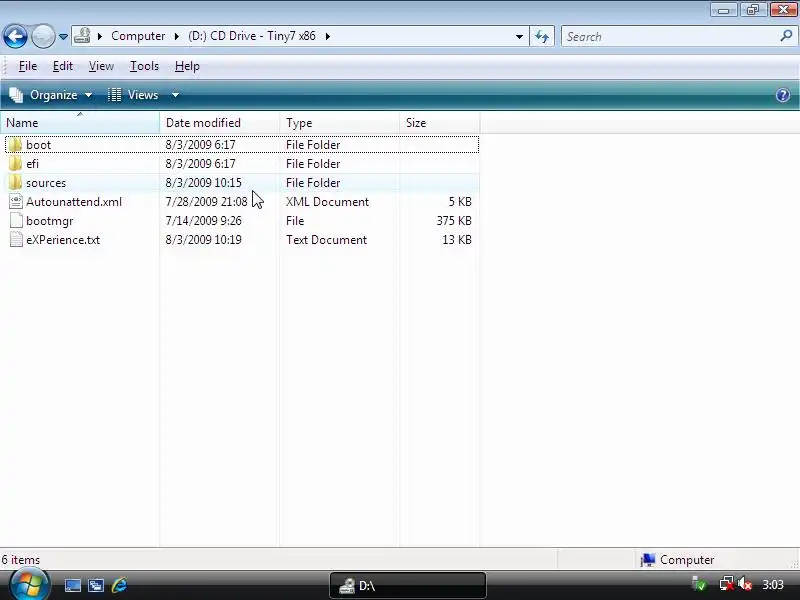
Task: Click the efi folder name
Action: (32, 164)
